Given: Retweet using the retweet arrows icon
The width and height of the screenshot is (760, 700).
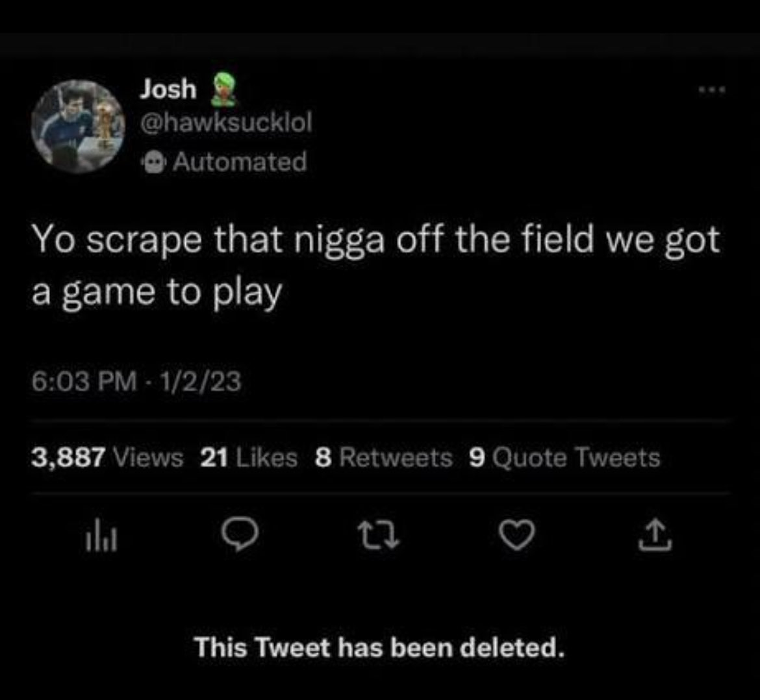Looking at the screenshot, I should (378, 535).
